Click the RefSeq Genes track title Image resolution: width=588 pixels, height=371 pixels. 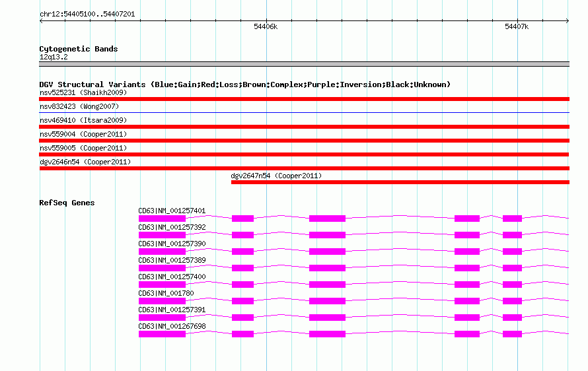pos(67,203)
